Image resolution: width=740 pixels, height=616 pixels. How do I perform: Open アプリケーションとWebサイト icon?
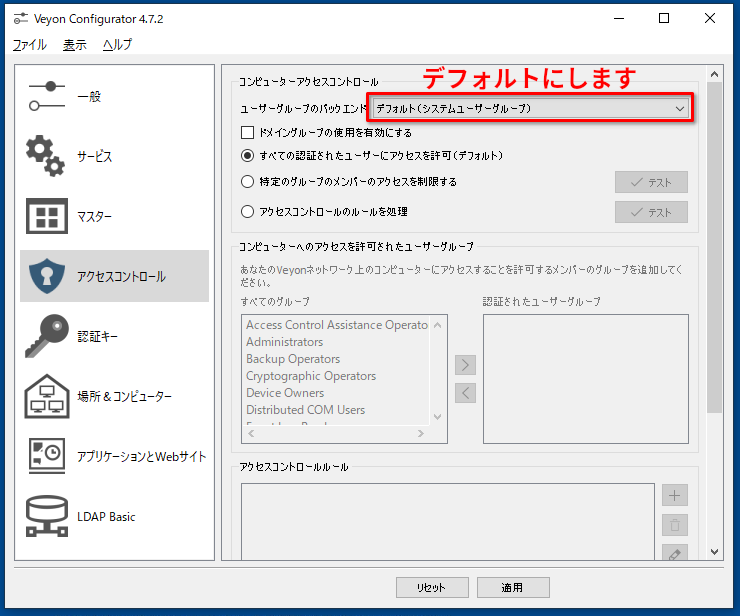(47, 456)
